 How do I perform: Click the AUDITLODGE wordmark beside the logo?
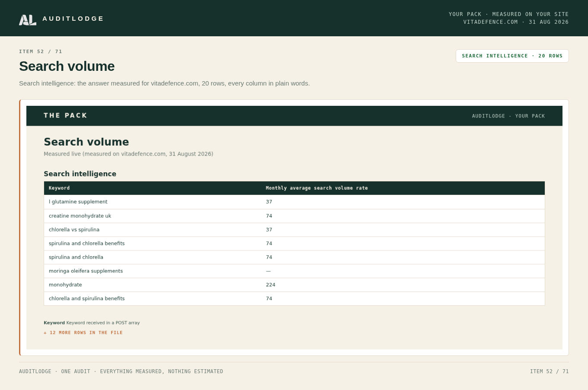pyautogui.click(x=73, y=19)
